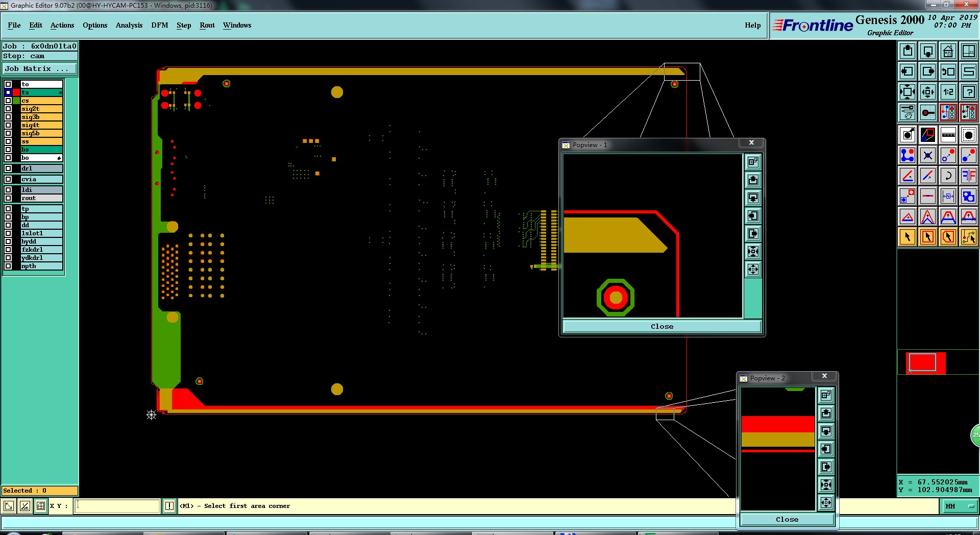Click the dimension resize arrows tool
Screen dimensions: 980x535
(x=948, y=196)
